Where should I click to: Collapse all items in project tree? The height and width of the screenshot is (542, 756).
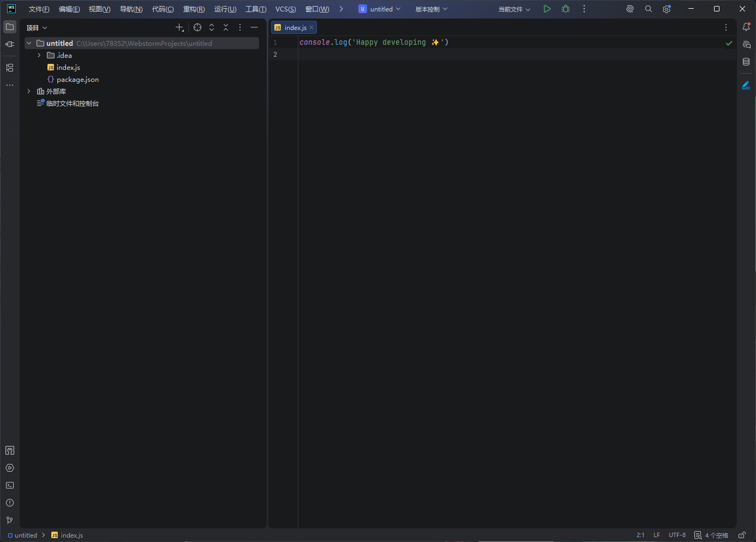tap(226, 27)
